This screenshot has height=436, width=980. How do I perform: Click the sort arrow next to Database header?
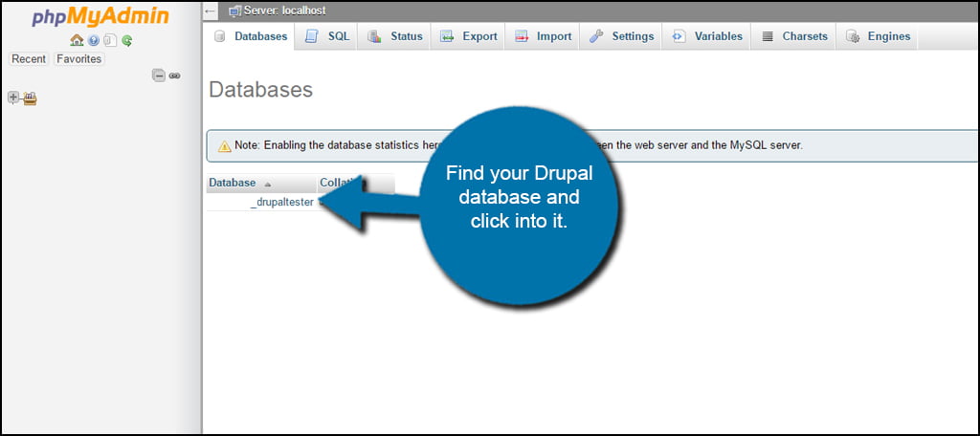pos(268,184)
